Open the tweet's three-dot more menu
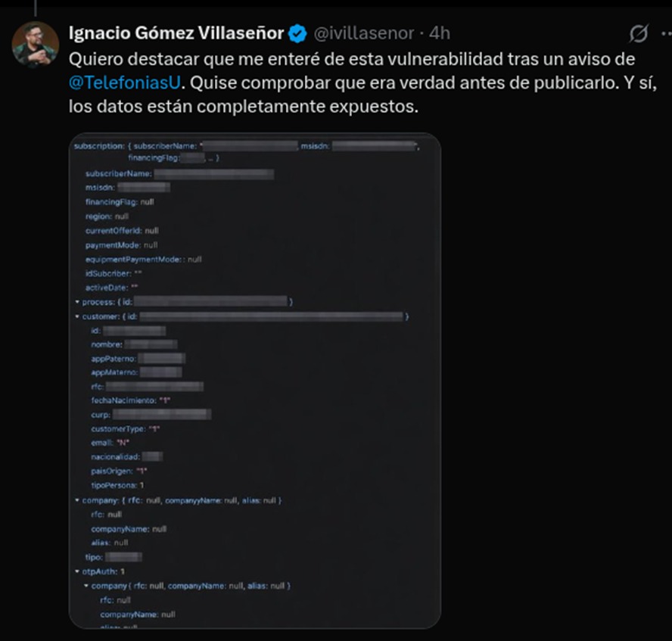Screen dimensions: 672x641 (667, 33)
